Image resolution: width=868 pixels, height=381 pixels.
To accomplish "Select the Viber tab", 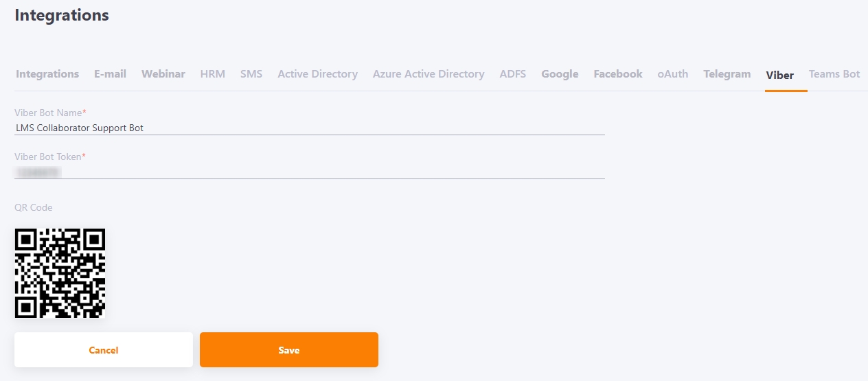I will (780, 75).
